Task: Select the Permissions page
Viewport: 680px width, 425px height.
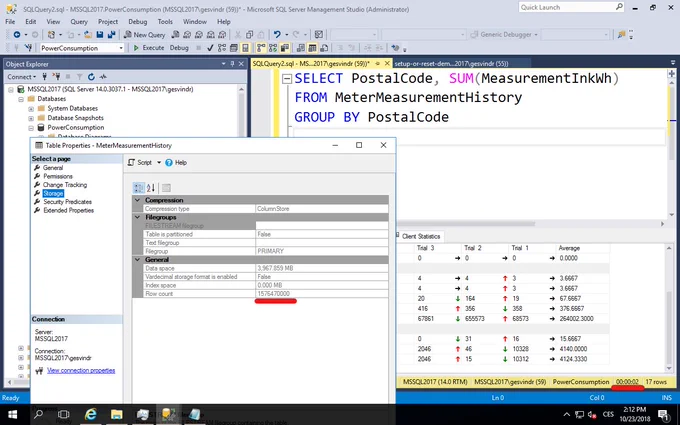Action: pos(58,176)
